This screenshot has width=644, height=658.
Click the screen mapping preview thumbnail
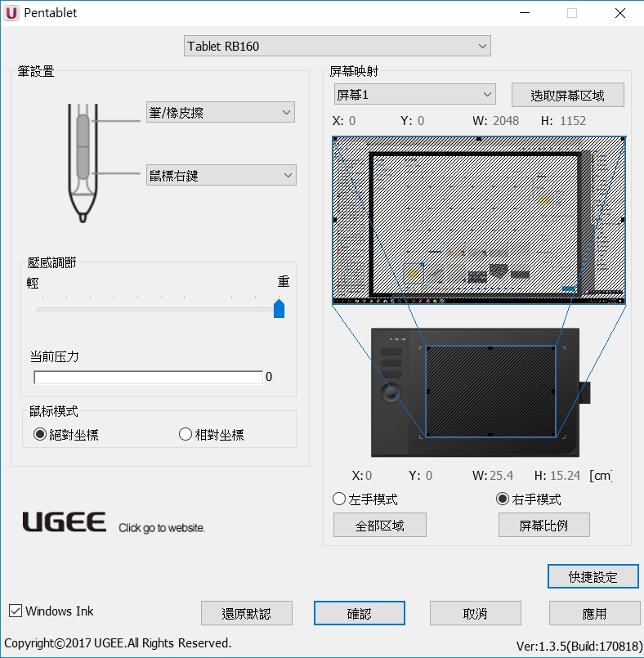coord(479,221)
